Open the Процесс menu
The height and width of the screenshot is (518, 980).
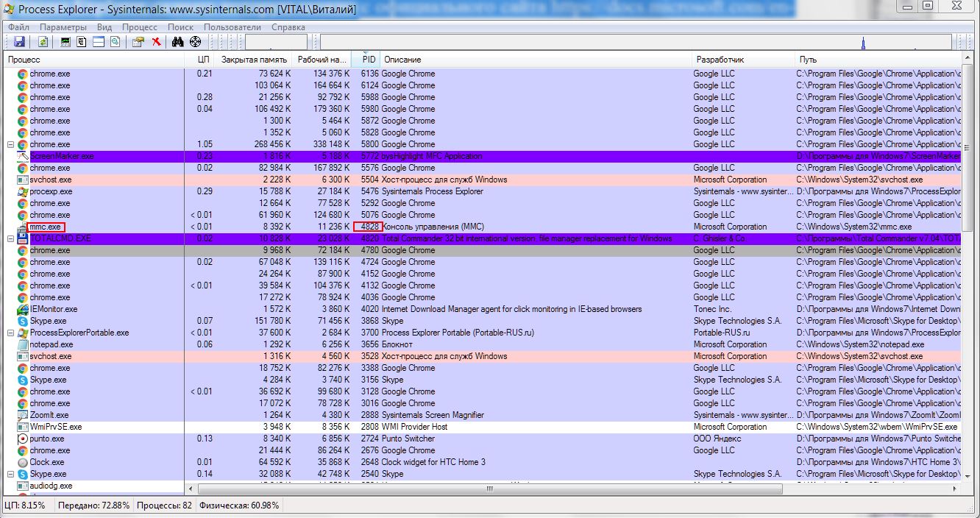(140, 27)
